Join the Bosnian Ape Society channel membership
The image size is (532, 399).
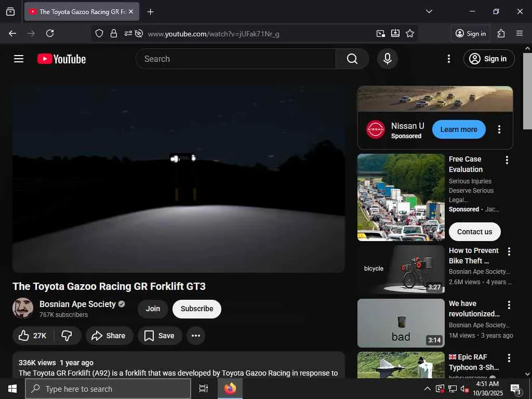point(153,309)
